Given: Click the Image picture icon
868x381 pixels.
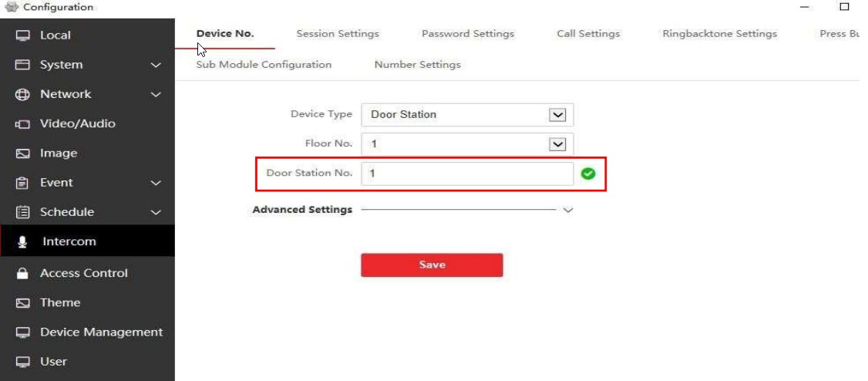Looking at the screenshot, I should coord(22,153).
